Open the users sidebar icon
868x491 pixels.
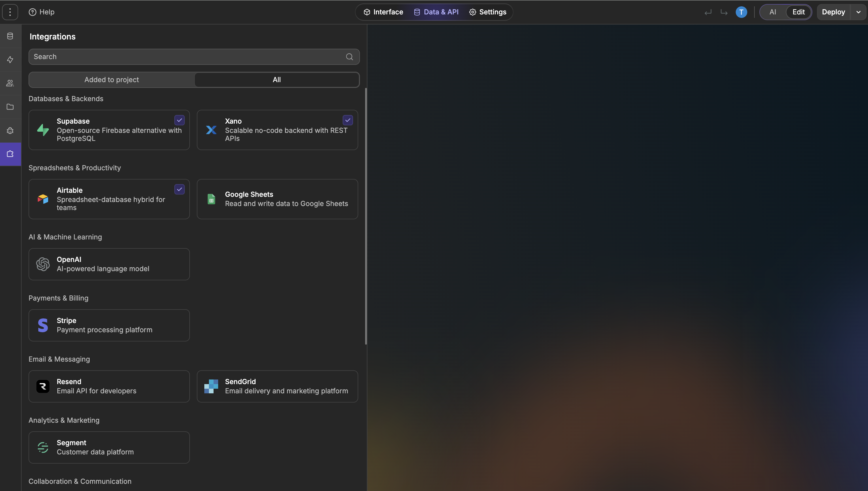[10, 83]
